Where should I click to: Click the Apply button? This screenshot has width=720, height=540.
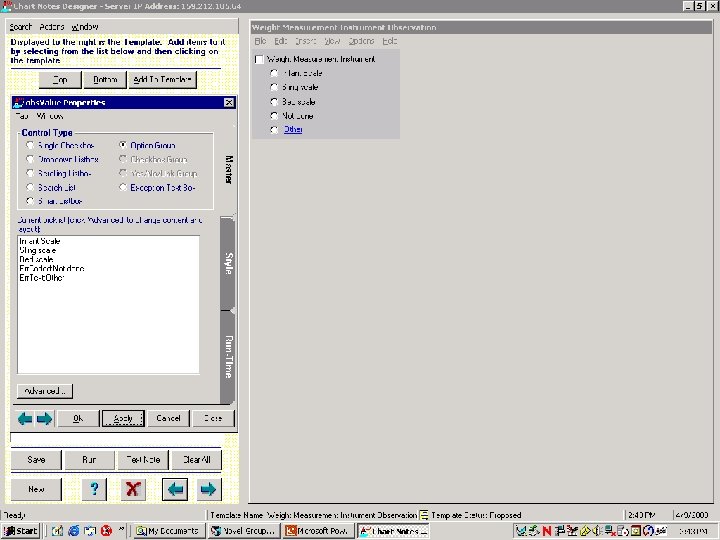point(123,418)
